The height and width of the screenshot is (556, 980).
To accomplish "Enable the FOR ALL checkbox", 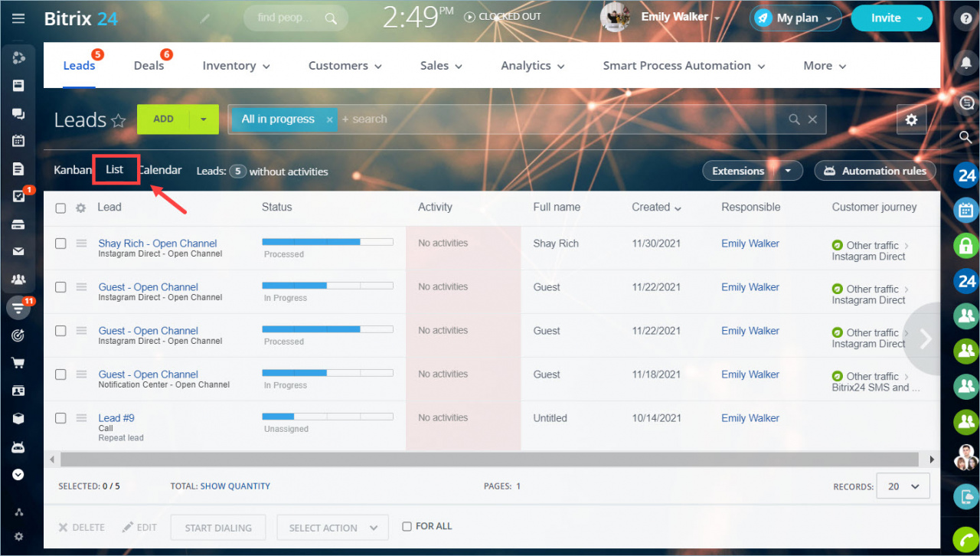I will (407, 526).
